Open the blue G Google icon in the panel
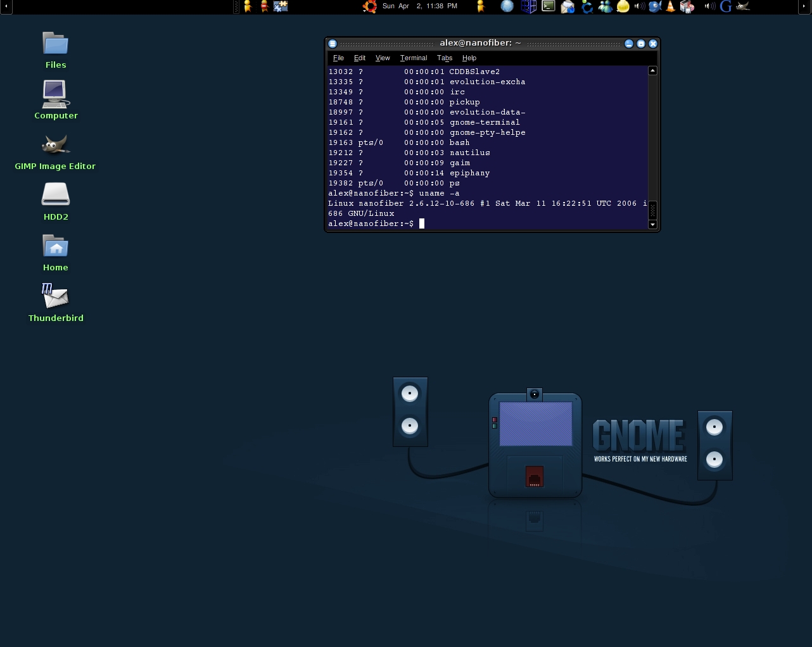The image size is (812, 647). (726, 6)
